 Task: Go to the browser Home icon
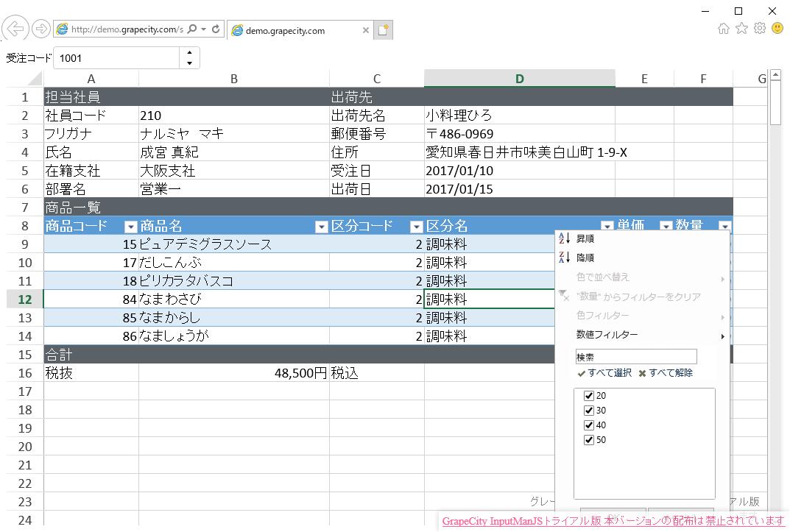tap(724, 28)
